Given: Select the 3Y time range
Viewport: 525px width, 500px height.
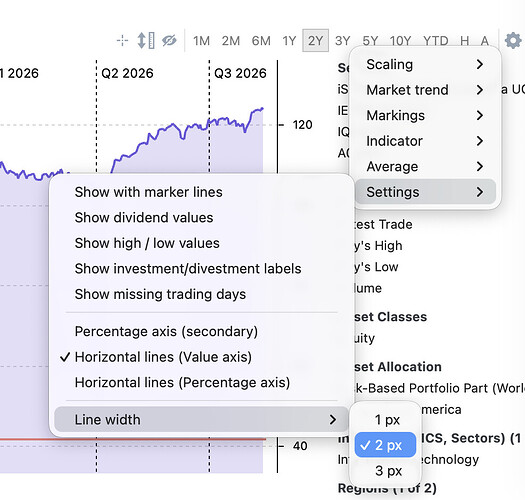Looking at the screenshot, I should [343, 41].
